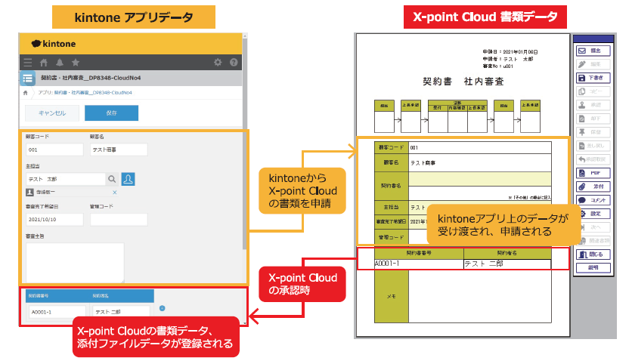Go to kintone portal home icon in dark toolbar
Viewport: 632px width, 364px height.
(x=44, y=63)
